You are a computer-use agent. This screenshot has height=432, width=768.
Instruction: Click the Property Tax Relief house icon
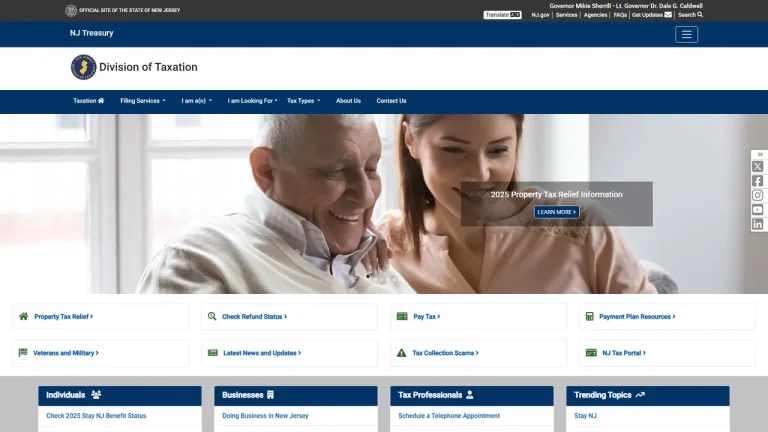pyautogui.click(x=24, y=316)
